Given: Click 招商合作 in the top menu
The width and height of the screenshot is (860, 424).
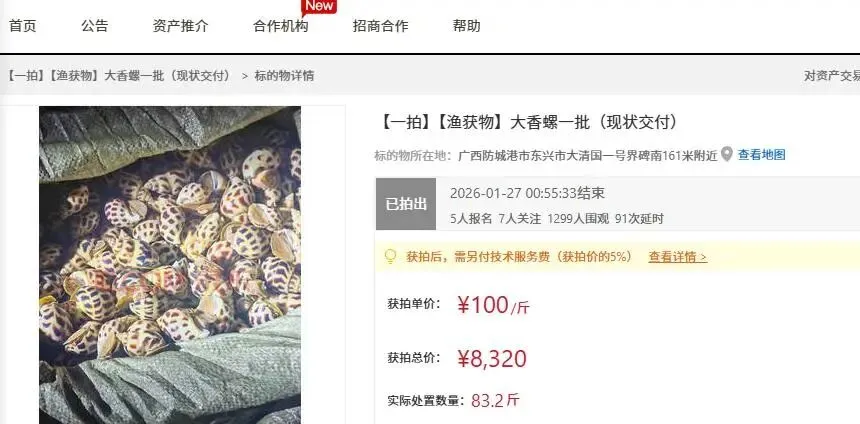Looking at the screenshot, I should 381,26.
